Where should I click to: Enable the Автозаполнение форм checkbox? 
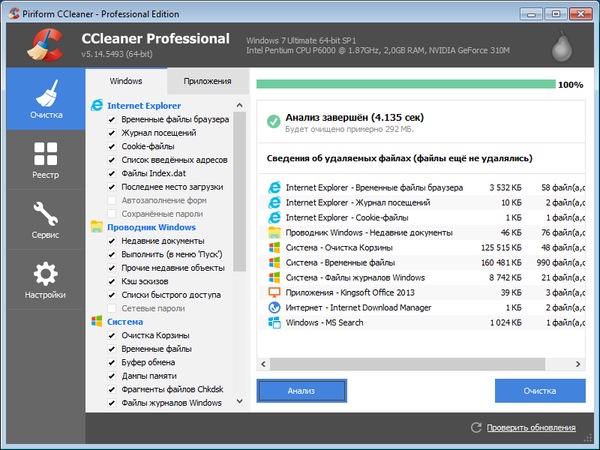tap(112, 199)
